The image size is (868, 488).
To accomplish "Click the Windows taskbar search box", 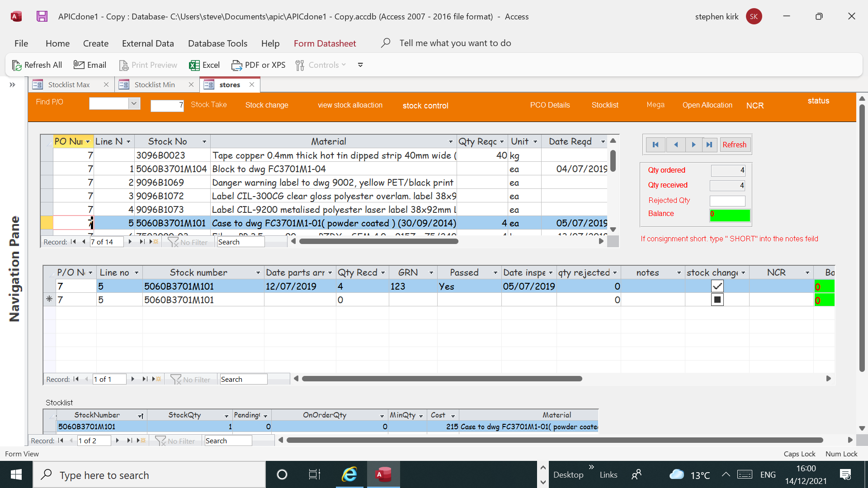I will point(149,474).
